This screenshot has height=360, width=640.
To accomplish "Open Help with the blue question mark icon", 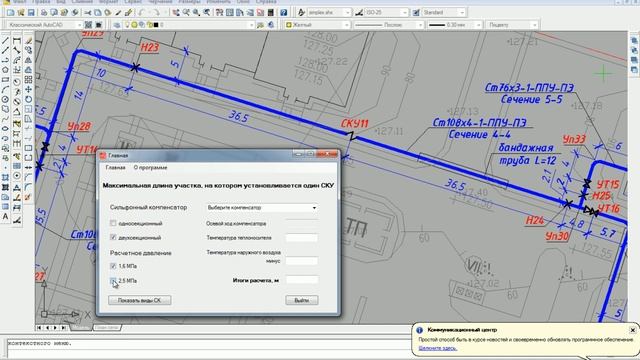I will (284, 13).
